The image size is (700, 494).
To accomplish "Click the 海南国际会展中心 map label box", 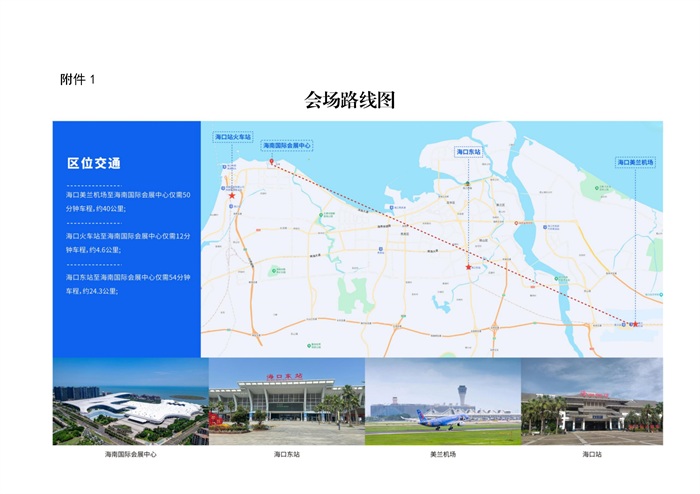I will point(287,146).
